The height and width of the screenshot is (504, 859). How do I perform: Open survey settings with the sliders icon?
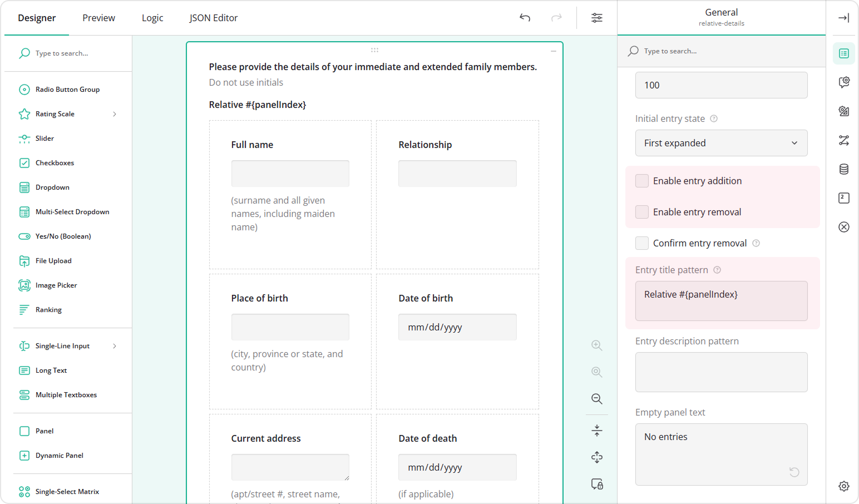[x=596, y=18]
